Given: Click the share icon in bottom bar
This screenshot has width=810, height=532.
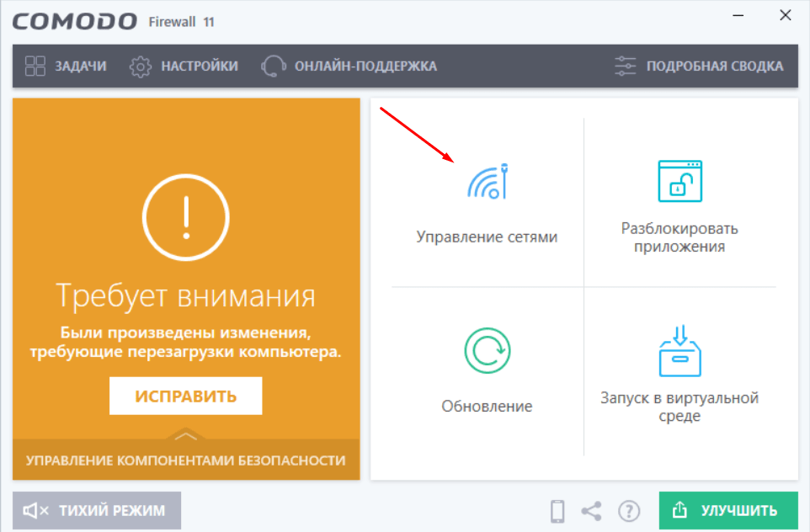Looking at the screenshot, I should tap(592, 510).
